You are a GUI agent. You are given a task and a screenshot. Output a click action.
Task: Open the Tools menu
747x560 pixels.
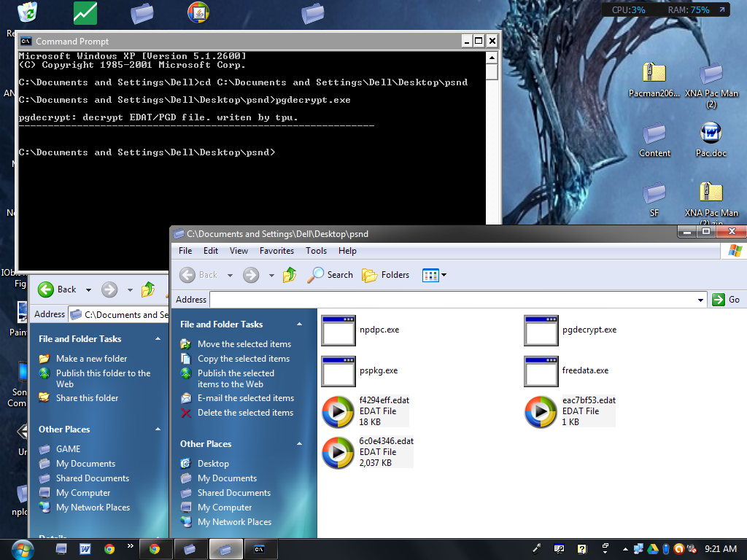point(316,251)
